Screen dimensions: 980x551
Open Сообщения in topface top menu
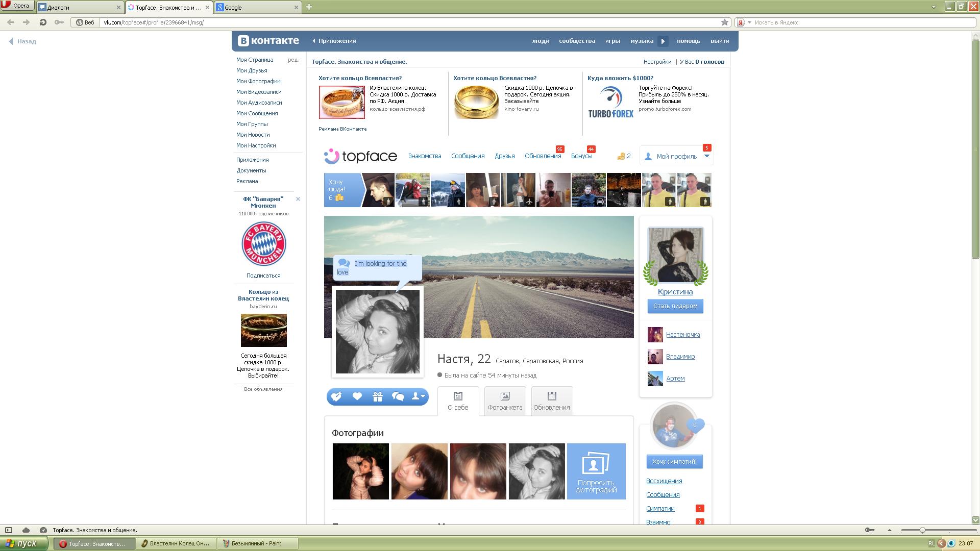[x=468, y=156]
